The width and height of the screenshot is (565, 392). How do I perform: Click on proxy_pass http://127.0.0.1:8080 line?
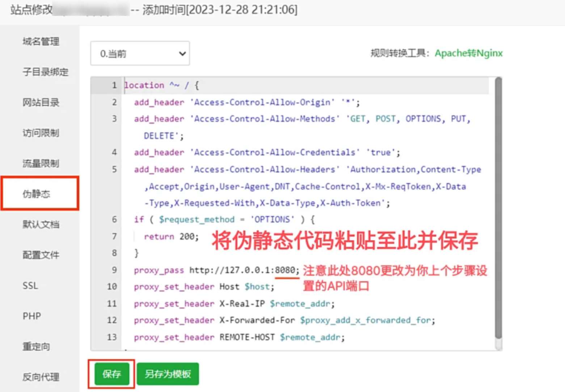click(x=216, y=270)
